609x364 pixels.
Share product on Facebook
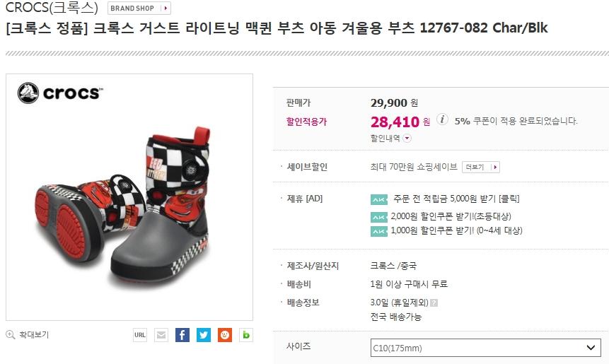(182, 335)
